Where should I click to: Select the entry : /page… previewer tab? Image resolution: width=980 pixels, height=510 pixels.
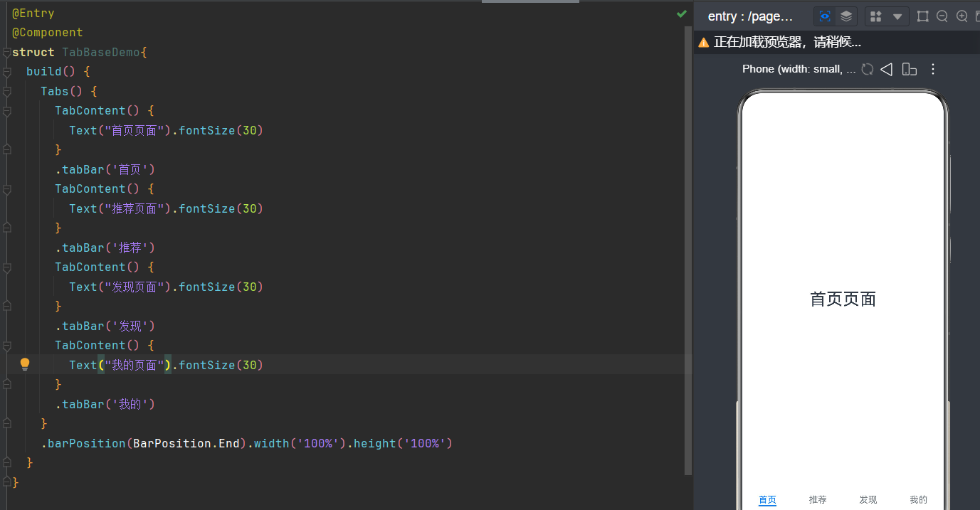(750, 16)
